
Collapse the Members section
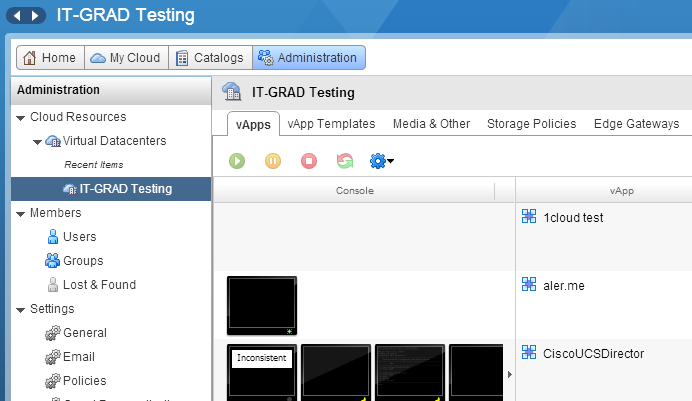pyautogui.click(x=20, y=214)
